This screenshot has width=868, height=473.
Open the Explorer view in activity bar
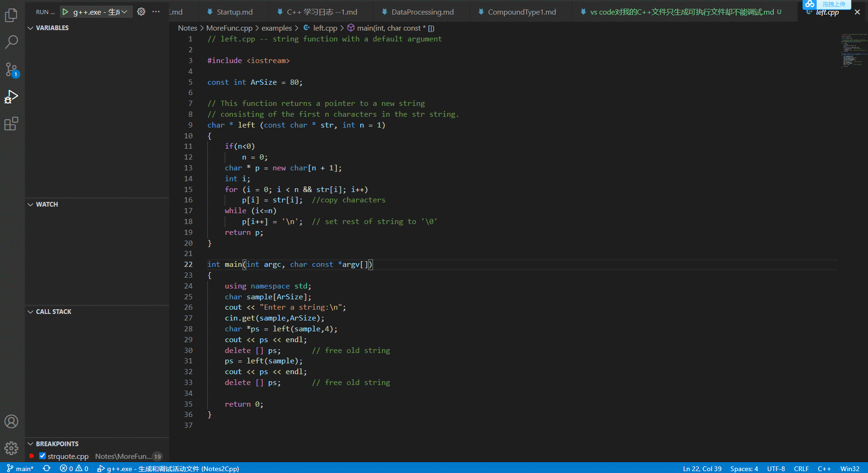tap(11, 15)
